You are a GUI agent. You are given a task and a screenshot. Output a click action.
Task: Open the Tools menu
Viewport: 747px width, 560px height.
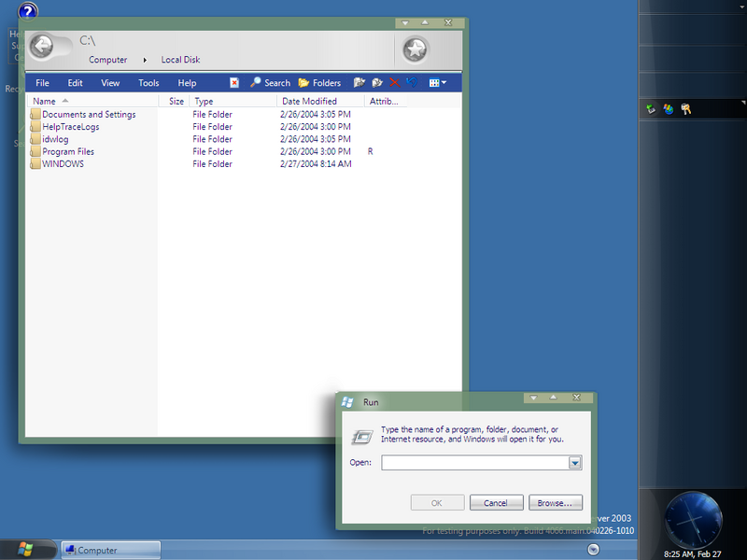[x=148, y=83]
